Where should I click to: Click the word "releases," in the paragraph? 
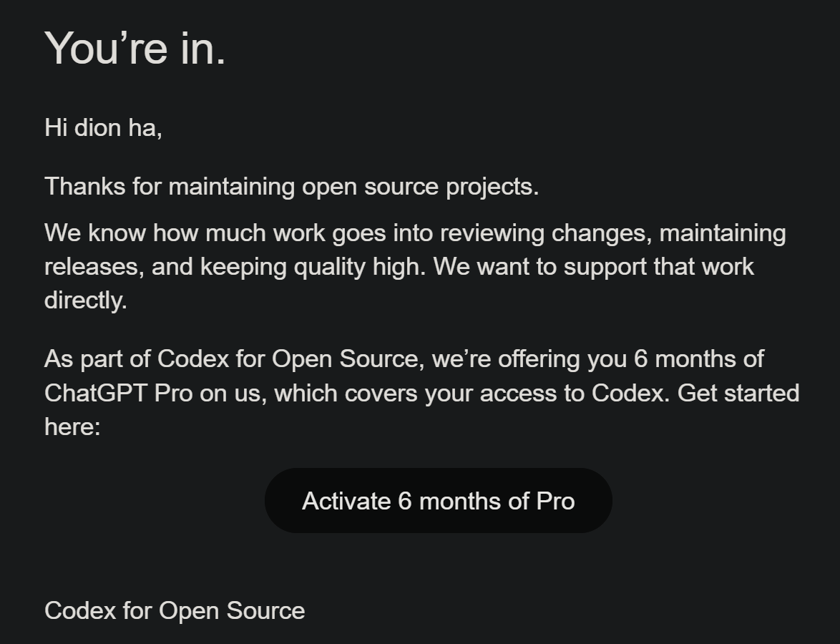(94, 267)
